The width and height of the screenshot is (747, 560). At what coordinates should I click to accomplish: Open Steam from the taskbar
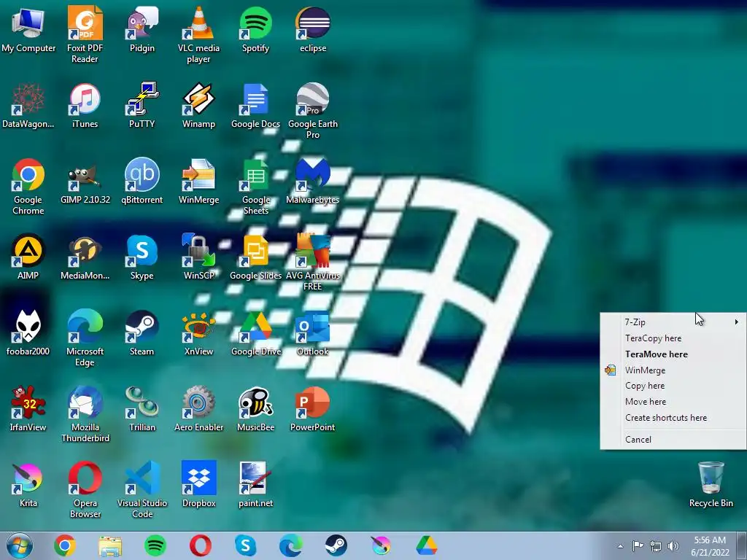[336, 545]
